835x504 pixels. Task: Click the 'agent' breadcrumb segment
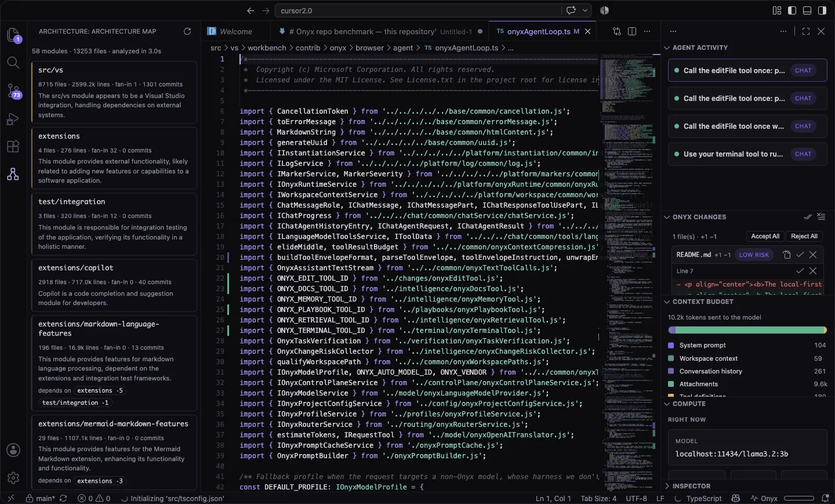pyautogui.click(x=403, y=48)
